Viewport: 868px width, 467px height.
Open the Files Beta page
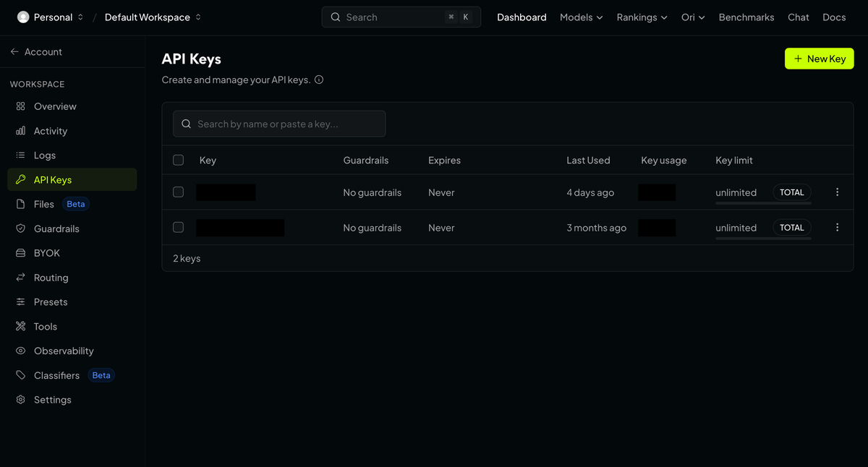(72, 205)
